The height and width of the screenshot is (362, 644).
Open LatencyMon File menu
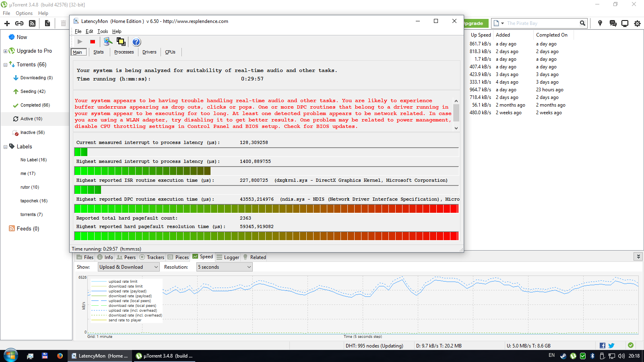tap(78, 31)
